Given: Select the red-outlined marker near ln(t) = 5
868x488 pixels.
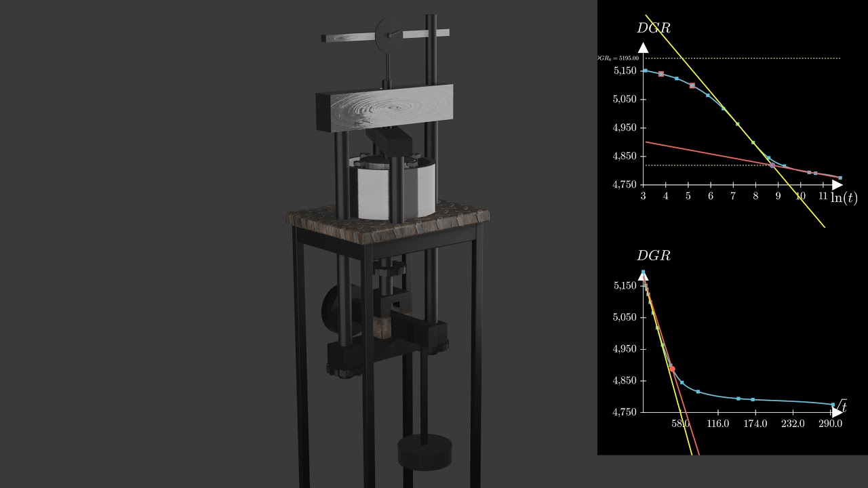Looking at the screenshot, I should pos(692,85).
